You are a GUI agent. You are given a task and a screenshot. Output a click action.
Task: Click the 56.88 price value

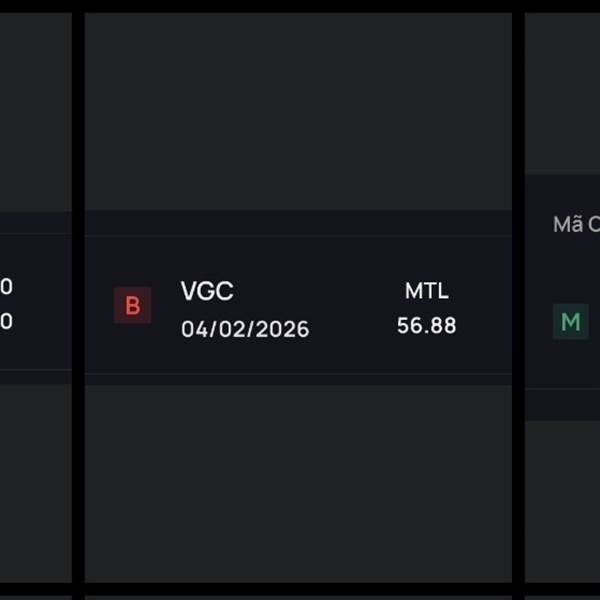point(426,325)
